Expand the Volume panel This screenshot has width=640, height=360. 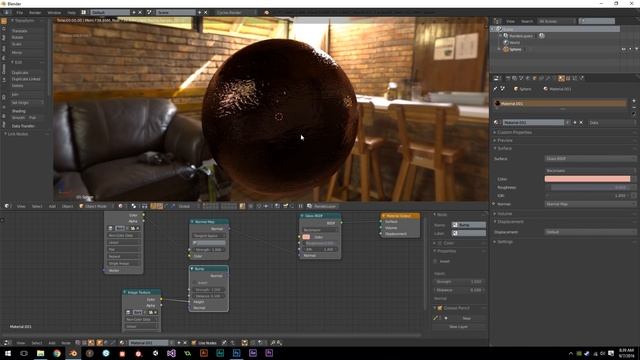point(504,214)
